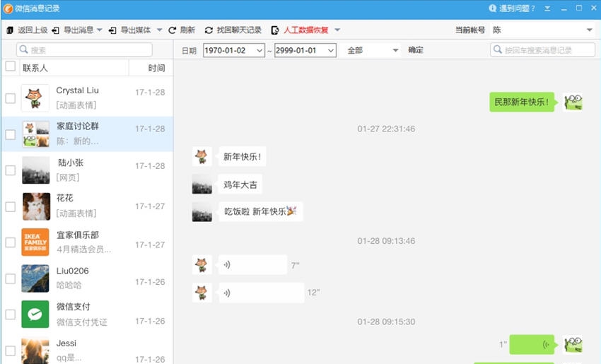Click the 返回上级 back icon

pos(10,30)
